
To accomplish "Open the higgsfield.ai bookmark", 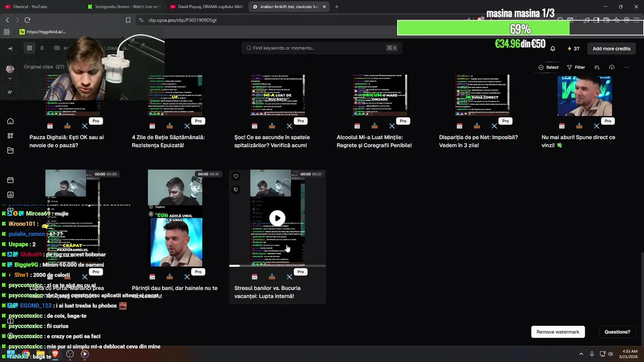I will click(43, 32).
